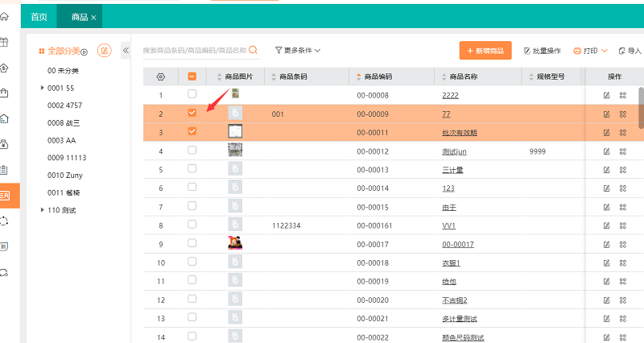Click 全部分类 heading
This screenshot has width=644, height=343.
tap(64, 51)
